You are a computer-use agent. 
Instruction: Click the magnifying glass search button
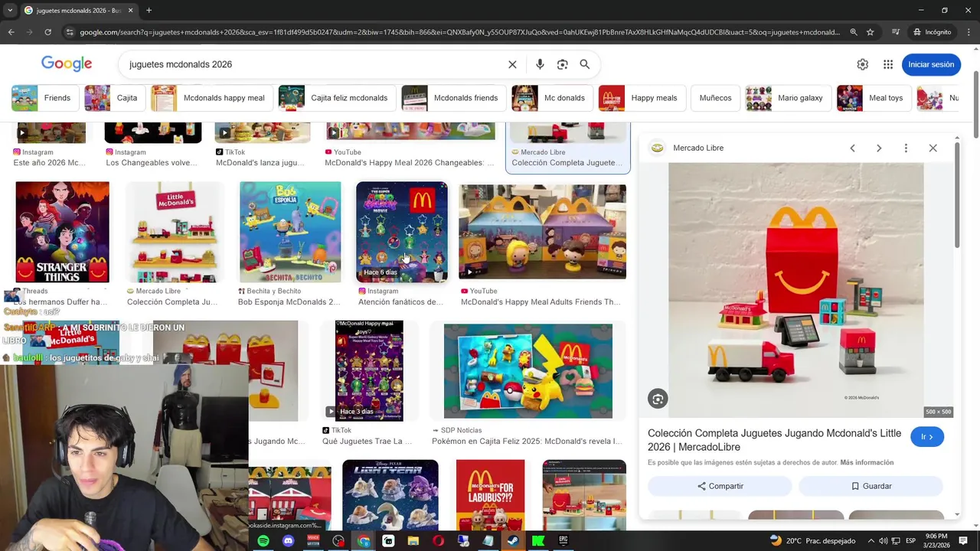click(585, 64)
